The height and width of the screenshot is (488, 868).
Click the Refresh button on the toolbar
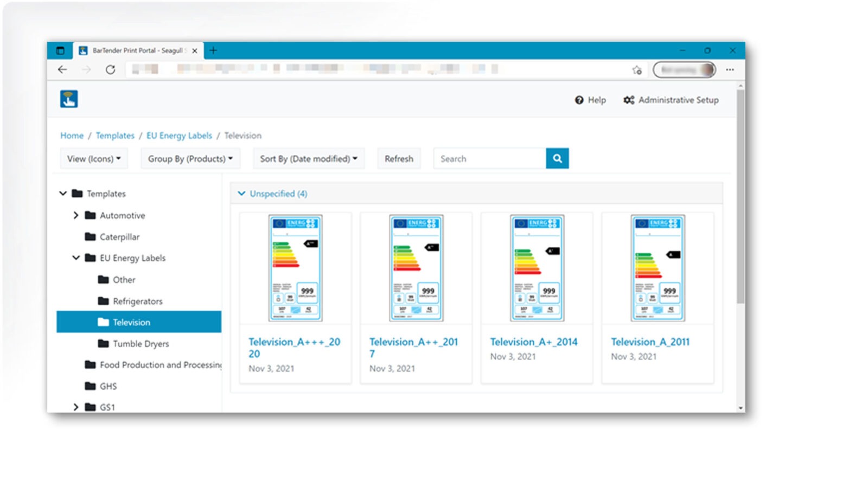coord(399,158)
